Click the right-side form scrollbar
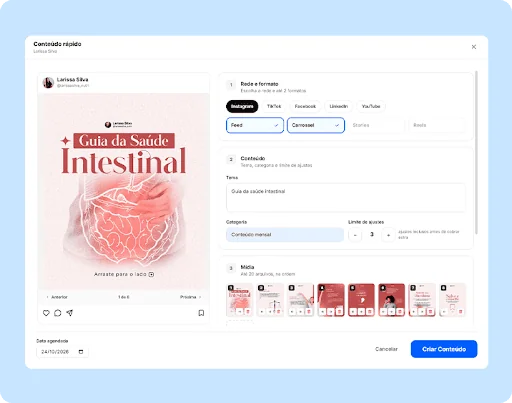Image resolution: width=512 pixels, height=403 pixels. click(476, 152)
